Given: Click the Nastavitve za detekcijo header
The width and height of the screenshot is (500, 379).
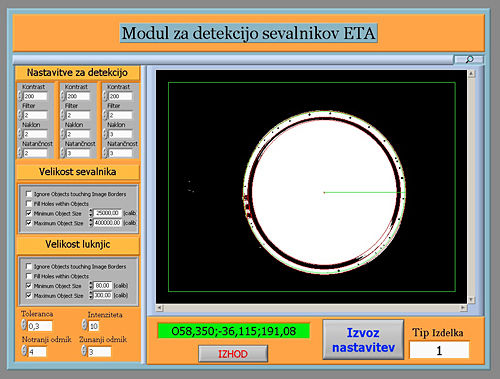Looking at the screenshot, I should click(77, 72).
